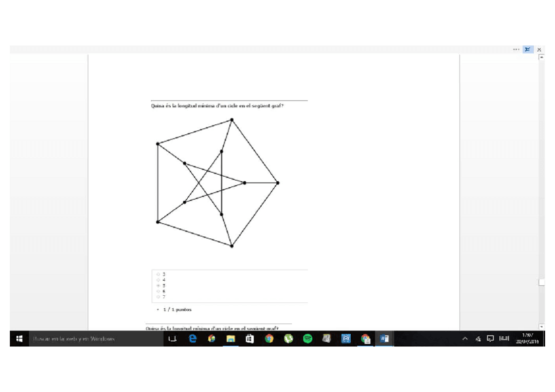The width and height of the screenshot is (555, 392).
Task: Open the Windows Store taskbar icon
Action: coord(250,338)
